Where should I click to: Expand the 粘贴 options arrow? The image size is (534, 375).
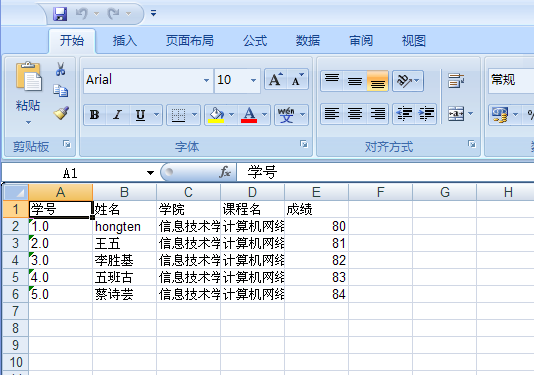click(x=28, y=122)
